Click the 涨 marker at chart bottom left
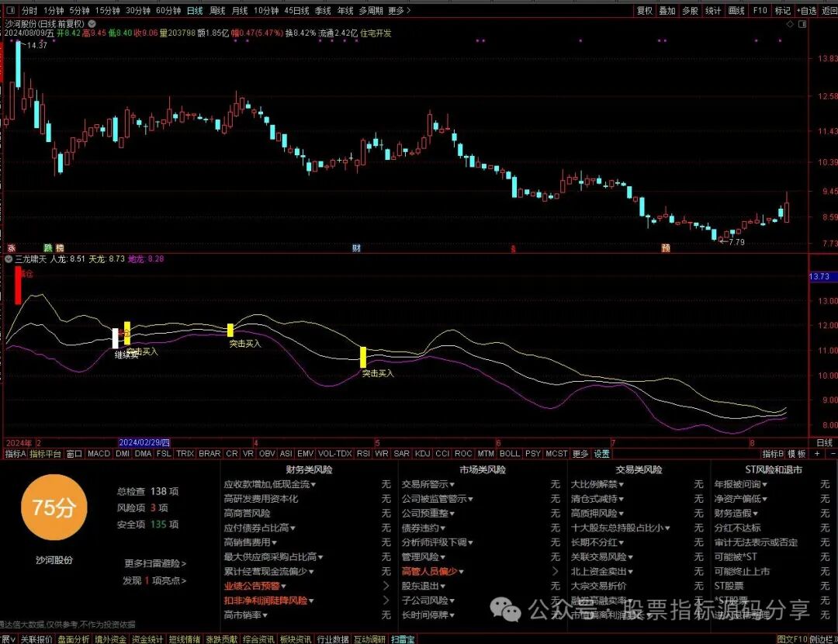 [x=11, y=248]
